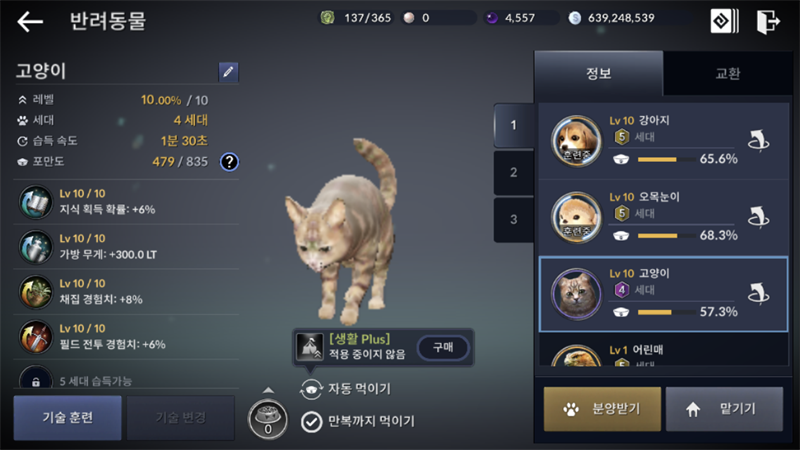800x450 pixels.
Task: Go back using the arrow icon
Action: point(30,21)
